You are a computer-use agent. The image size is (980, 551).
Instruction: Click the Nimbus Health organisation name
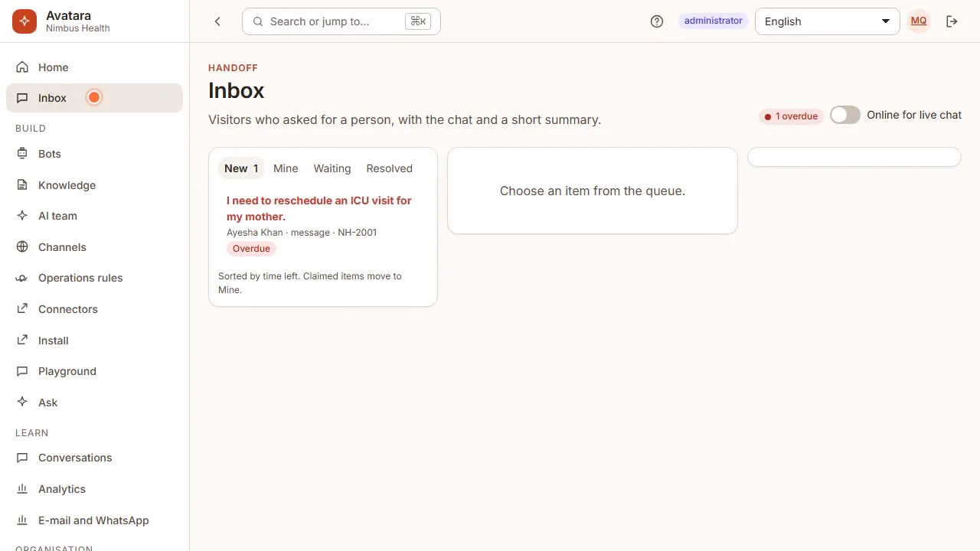[78, 28]
